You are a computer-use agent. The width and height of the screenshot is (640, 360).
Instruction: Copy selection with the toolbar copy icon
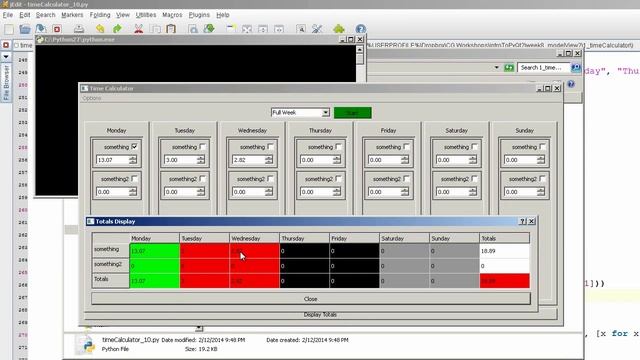click(x=155, y=29)
